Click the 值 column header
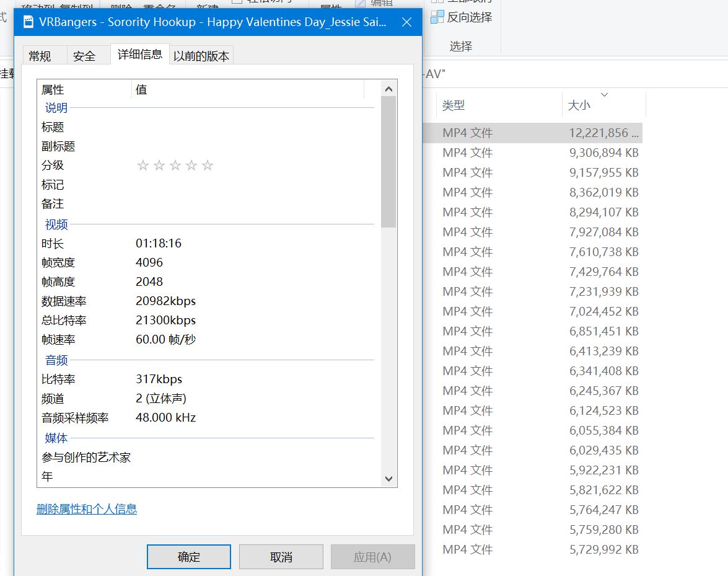 click(248, 89)
